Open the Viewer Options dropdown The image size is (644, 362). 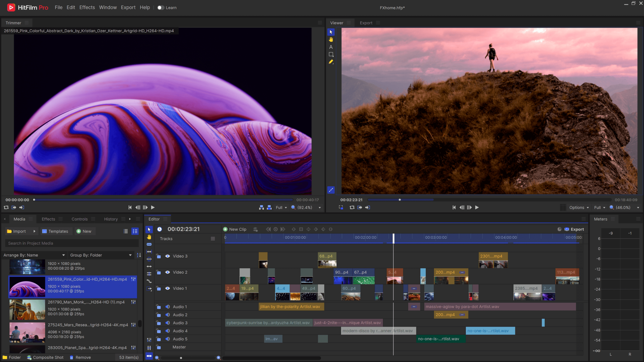point(579,207)
